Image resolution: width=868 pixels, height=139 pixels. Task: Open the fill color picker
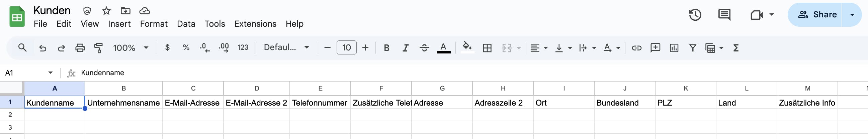click(x=467, y=48)
